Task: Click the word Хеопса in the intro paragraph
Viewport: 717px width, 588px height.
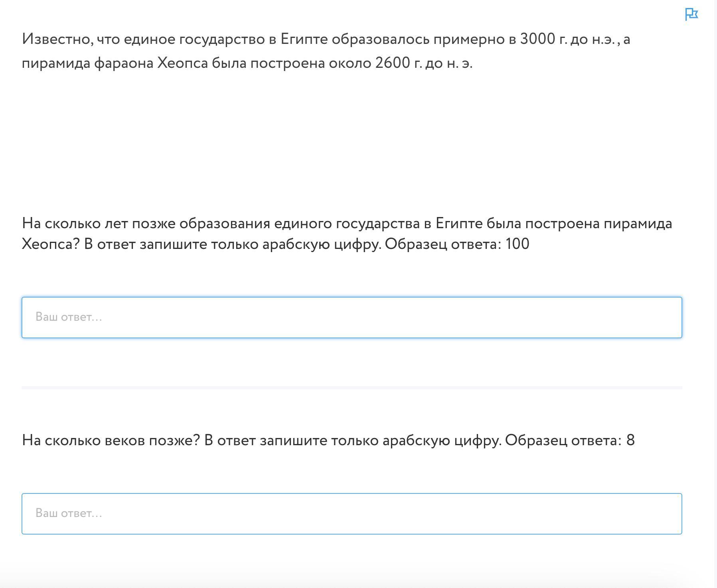Action: click(x=183, y=63)
